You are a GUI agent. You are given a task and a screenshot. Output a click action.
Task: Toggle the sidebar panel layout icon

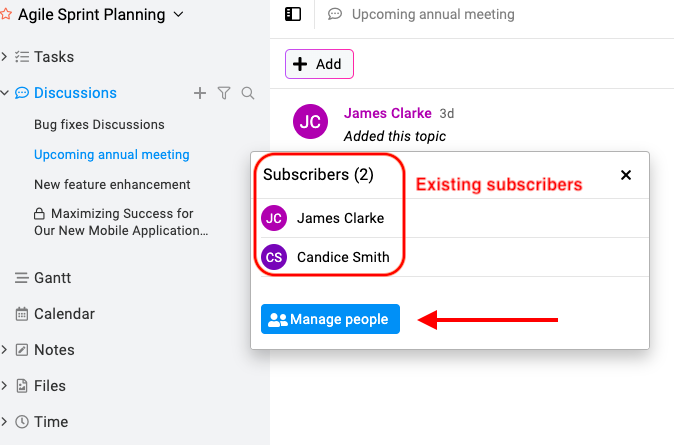(293, 14)
